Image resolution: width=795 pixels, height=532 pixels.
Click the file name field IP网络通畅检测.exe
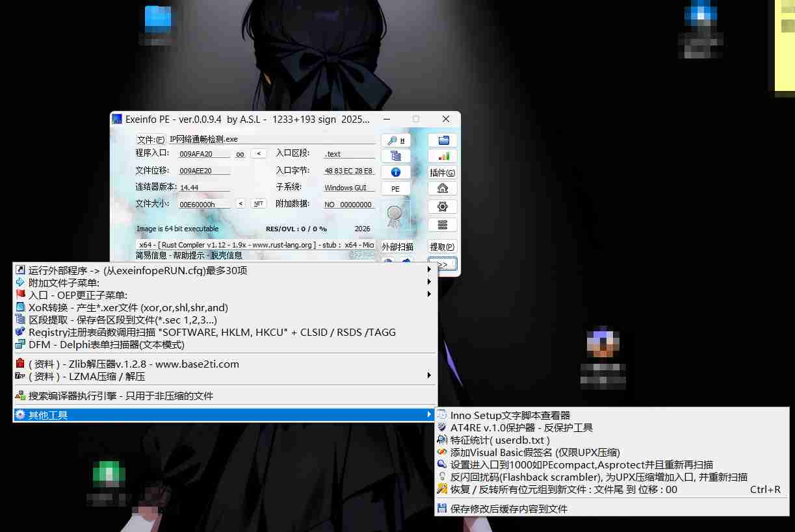[270, 140]
